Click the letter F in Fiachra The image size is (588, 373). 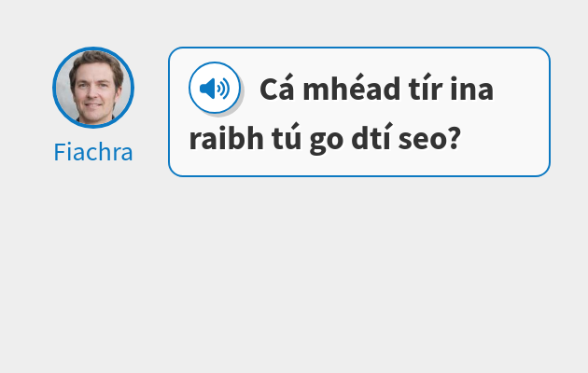pyautogui.click(x=60, y=152)
